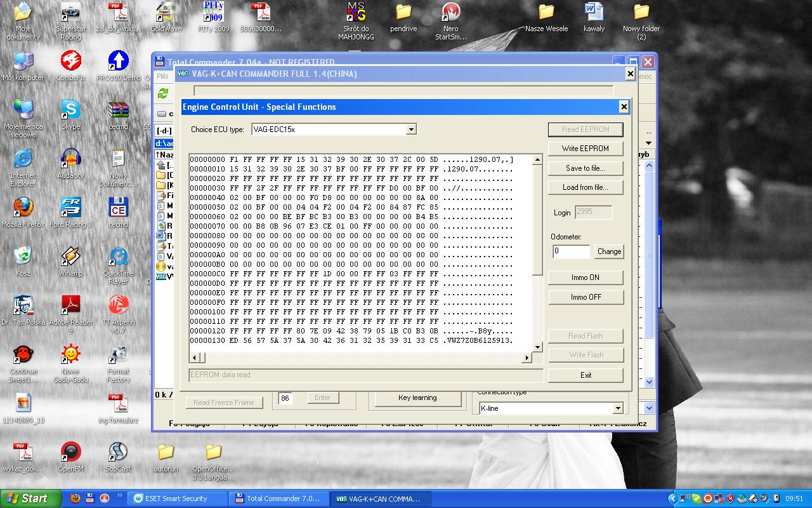Select Kosz recycle bin icon
This screenshot has width=812, height=508.
pyautogui.click(x=23, y=262)
